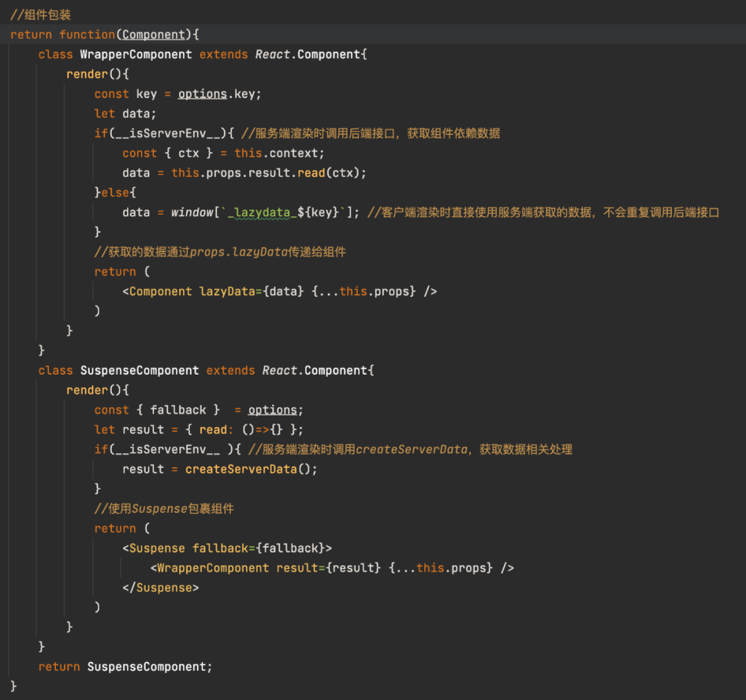Click options in the fallback destructuring line
This screenshot has height=700, width=746.
[272, 410]
